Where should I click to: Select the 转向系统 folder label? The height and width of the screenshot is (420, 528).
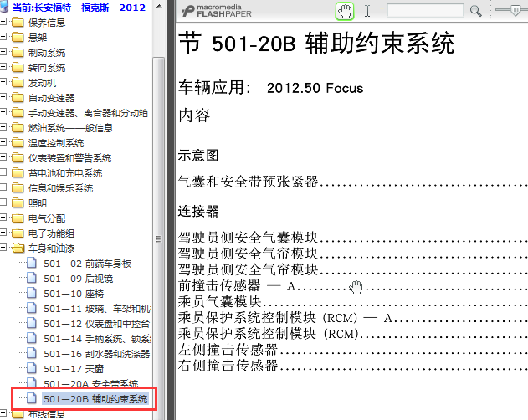(47, 68)
